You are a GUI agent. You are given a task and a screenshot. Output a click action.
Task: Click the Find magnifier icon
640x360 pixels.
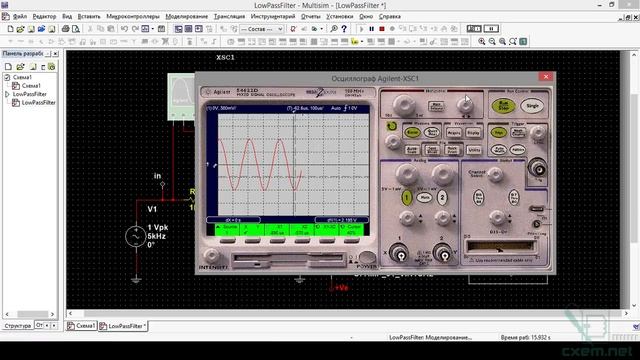(x=334, y=29)
